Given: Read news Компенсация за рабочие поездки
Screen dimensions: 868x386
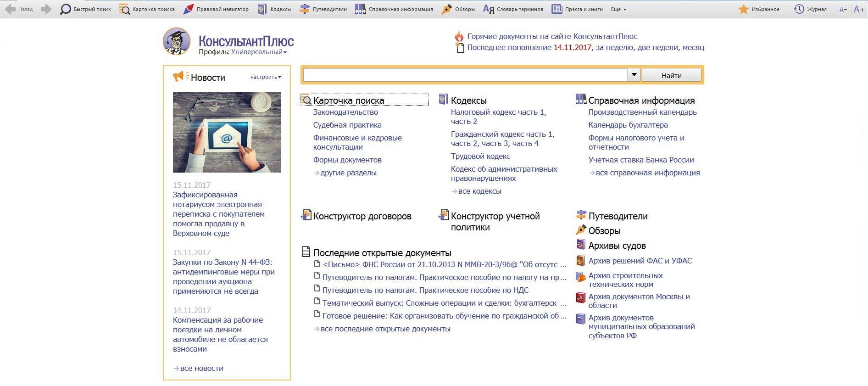Looking at the screenshot, I should point(220,334).
